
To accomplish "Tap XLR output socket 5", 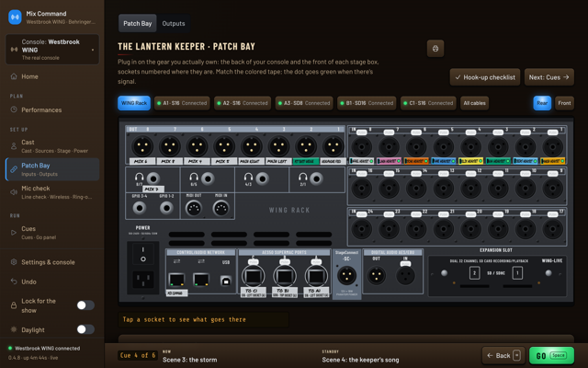I will pos(224,146).
